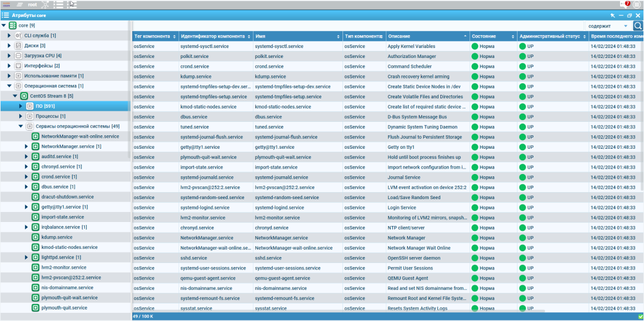The image size is (644, 321).
Task: Click the kdump.service green node icon in tree
Action: 35,237
